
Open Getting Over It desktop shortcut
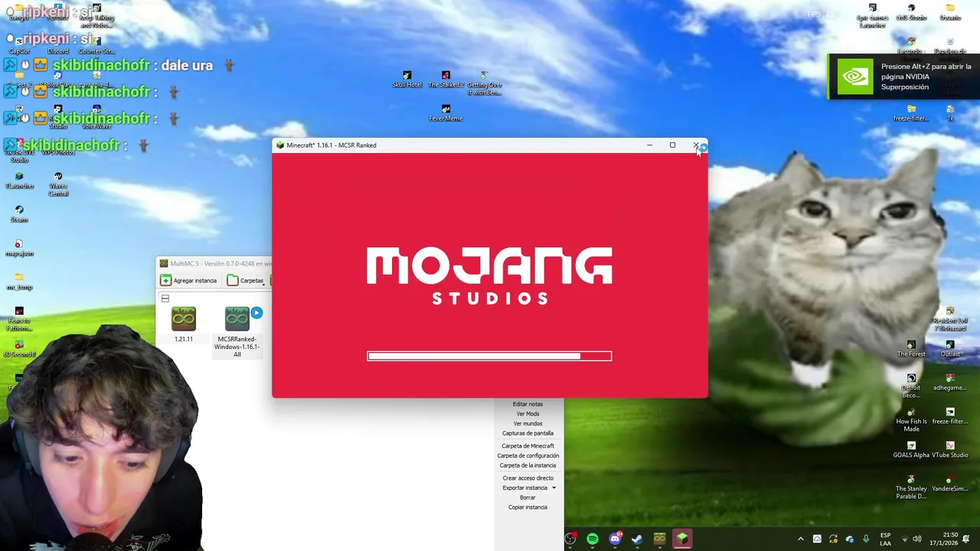point(484,83)
